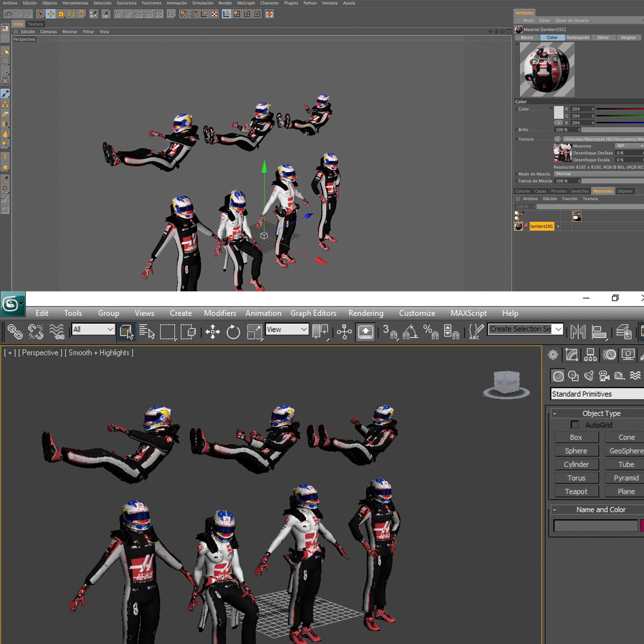Screen dimensions: 644x644
Task: Toggle the Percent Snap icon
Action: point(431,332)
